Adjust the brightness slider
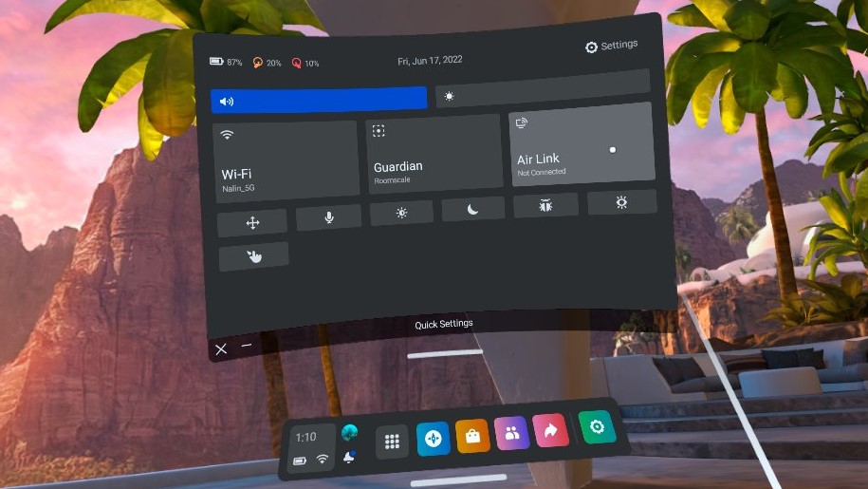 click(x=543, y=88)
